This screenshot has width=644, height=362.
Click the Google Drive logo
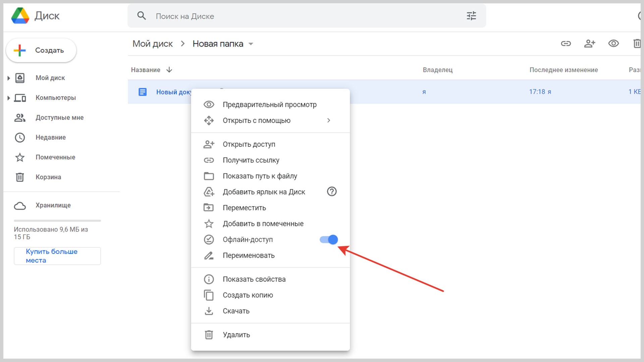[20, 16]
